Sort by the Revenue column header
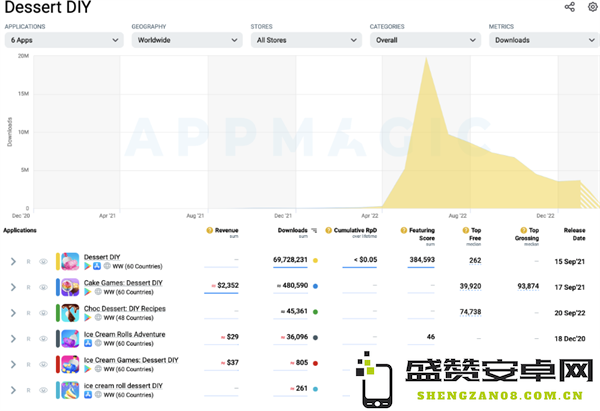This screenshot has height=411, width=600. 227,230
